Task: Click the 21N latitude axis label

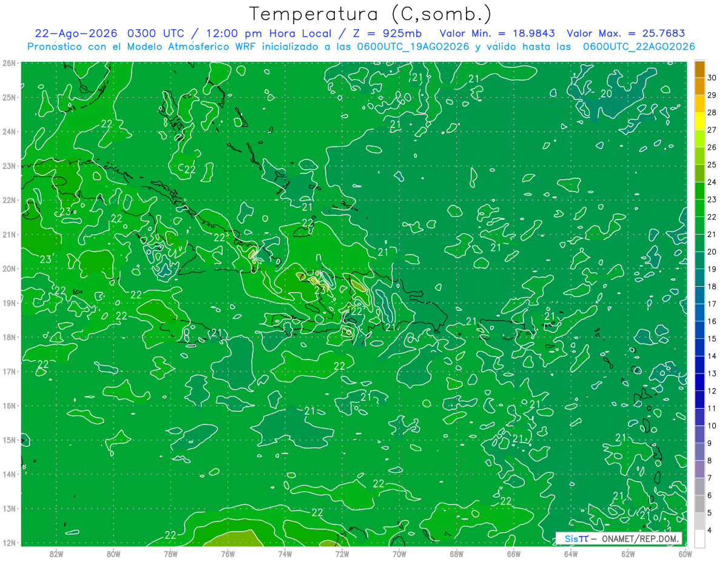Action: pyautogui.click(x=9, y=234)
